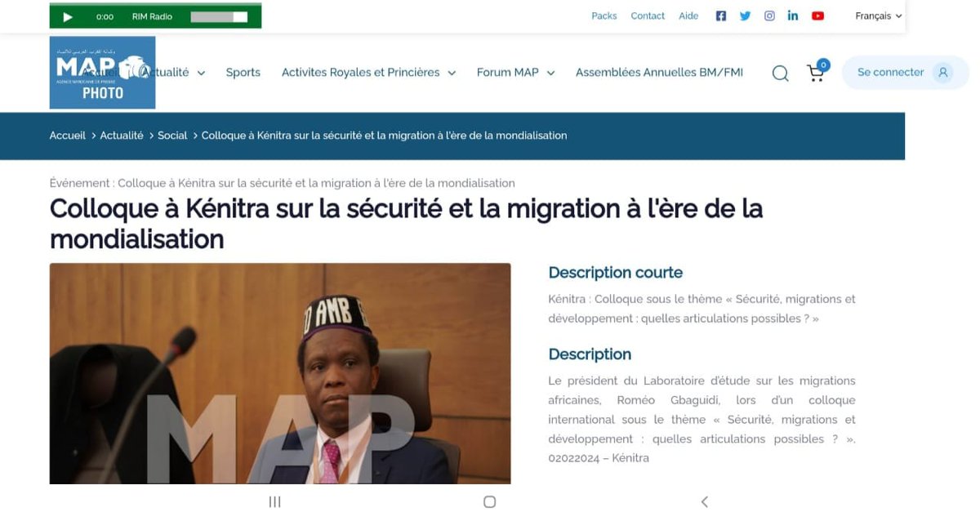980x521 pixels.
Task: Expand the Forum MAP dropdown
Action: pyautogui.click(x=551, y=73)
